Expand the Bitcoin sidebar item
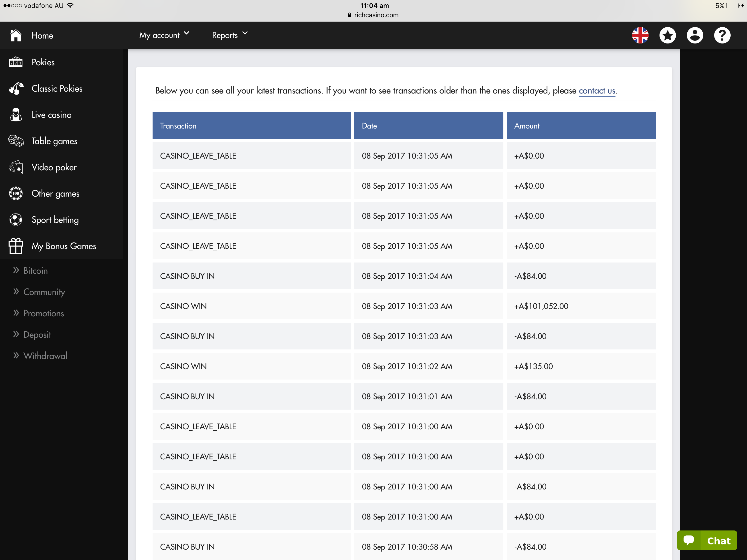 [30, 270]
